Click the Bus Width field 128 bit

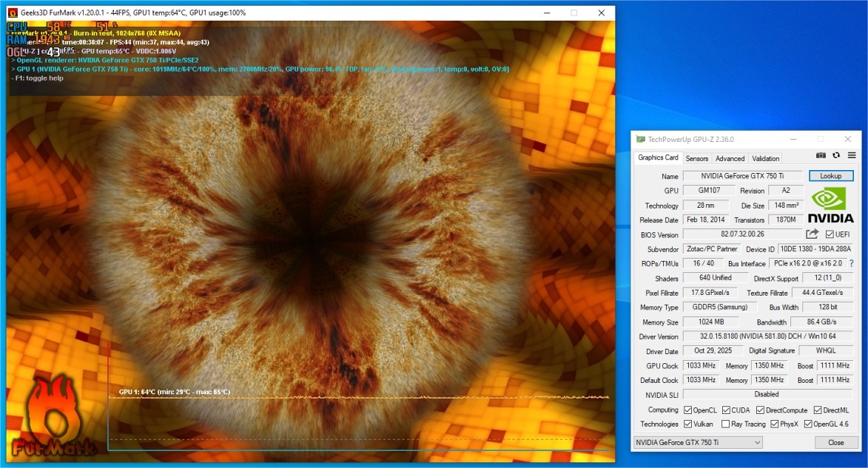[828, 307]
